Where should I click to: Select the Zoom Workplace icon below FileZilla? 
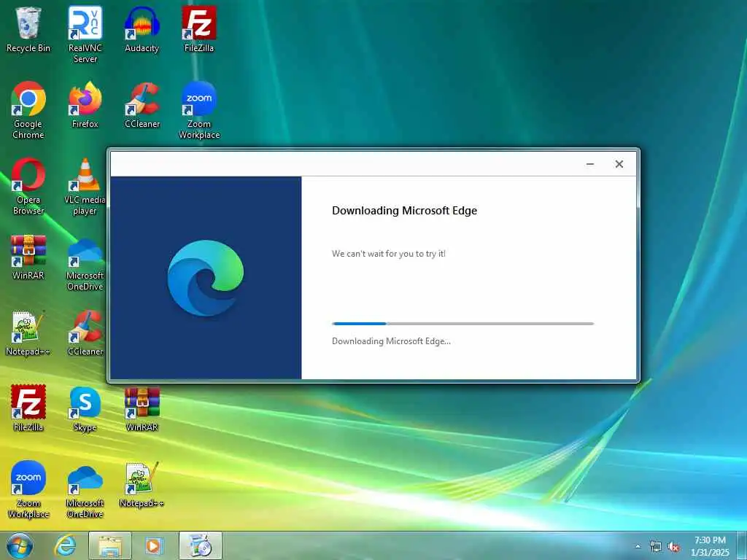coord(199,111)
